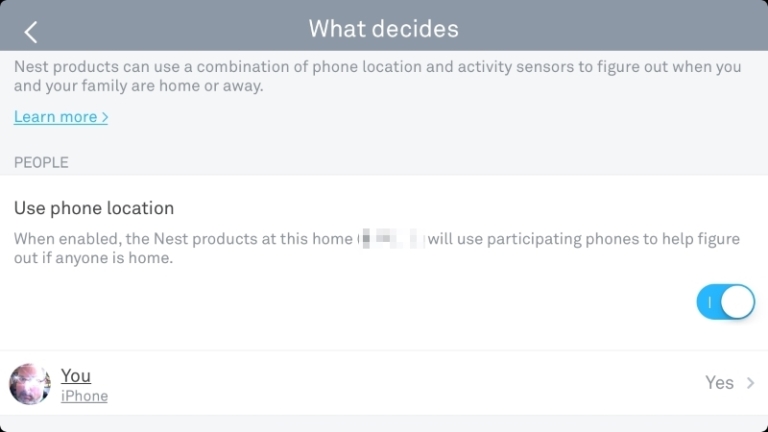Click the on-indicator mark inside the blue switch
This screenshot has width=768, height=432.
[x=709, y=303]
